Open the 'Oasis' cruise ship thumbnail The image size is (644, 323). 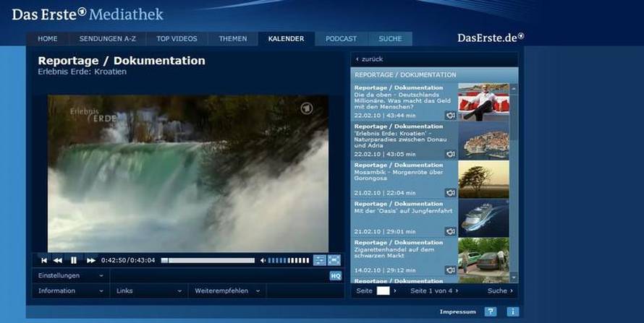click(483, 218)
